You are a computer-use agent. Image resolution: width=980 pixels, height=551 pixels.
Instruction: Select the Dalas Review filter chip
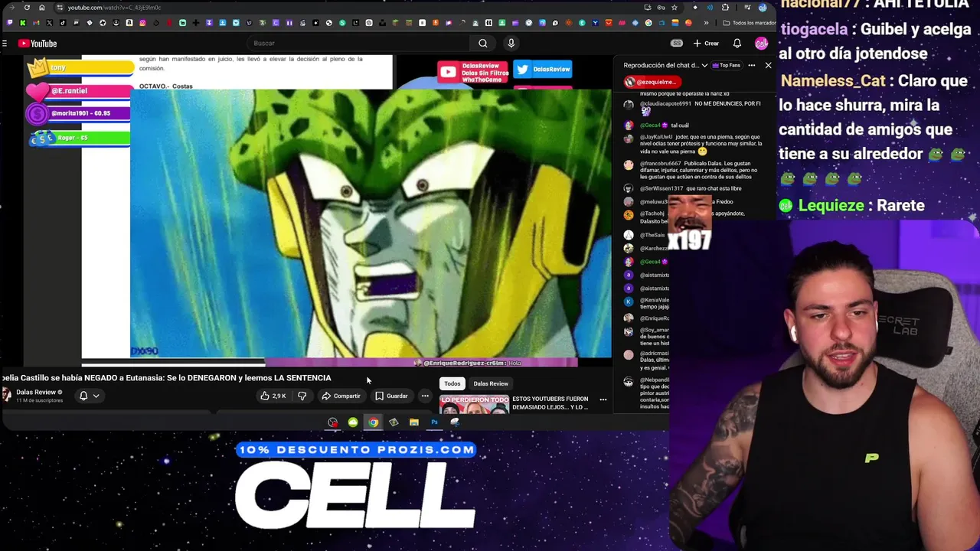pos(491,383)
